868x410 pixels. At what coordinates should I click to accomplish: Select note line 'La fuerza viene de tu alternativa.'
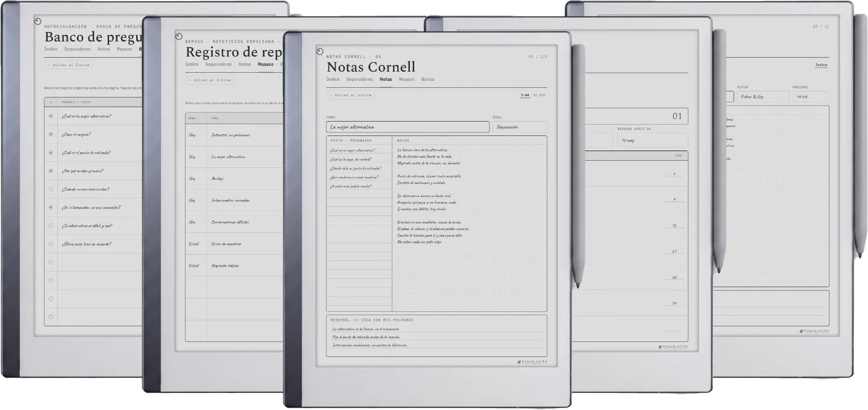423,149
